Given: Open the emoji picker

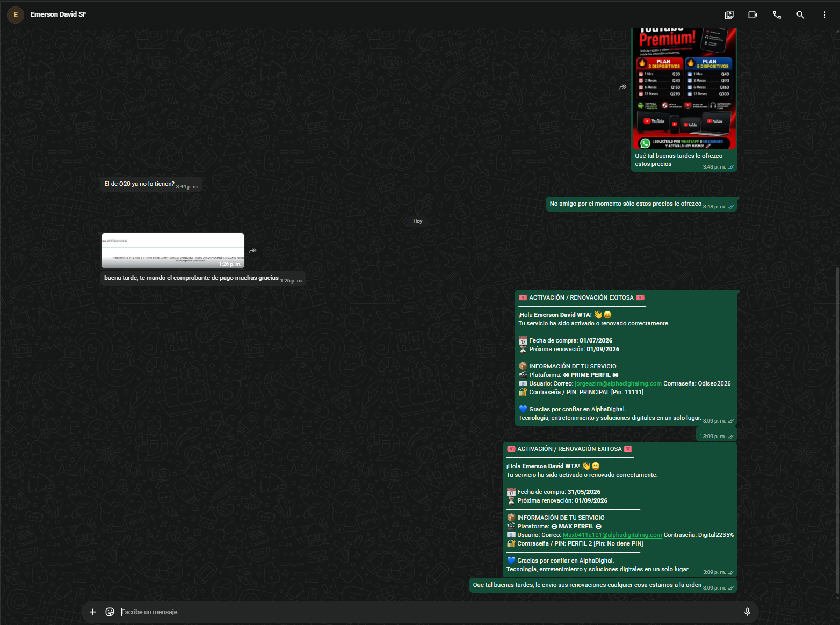Looking at the screenshot, I should click(110, 612).
